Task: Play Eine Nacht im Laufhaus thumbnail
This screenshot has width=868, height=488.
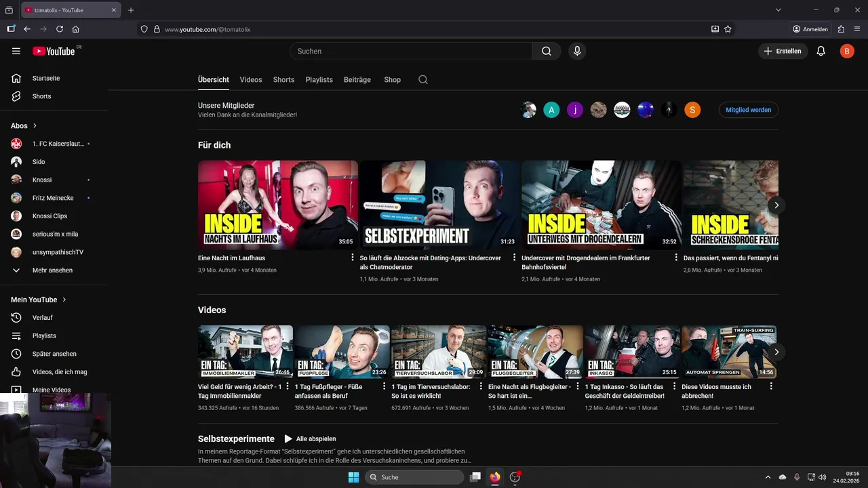Action: click(278, 205)
